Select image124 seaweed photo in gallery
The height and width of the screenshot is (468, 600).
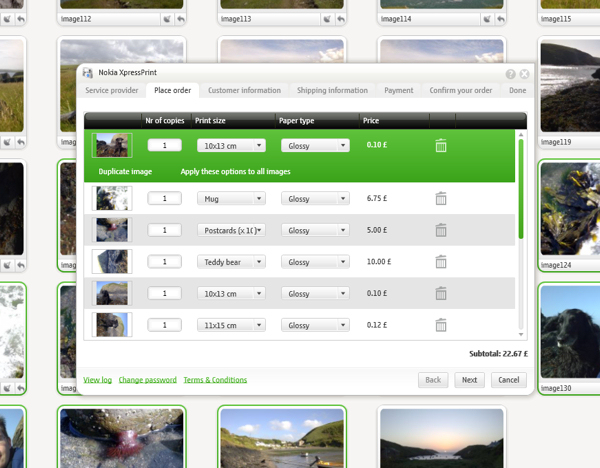pyautogui.click(x=570, y=209)
